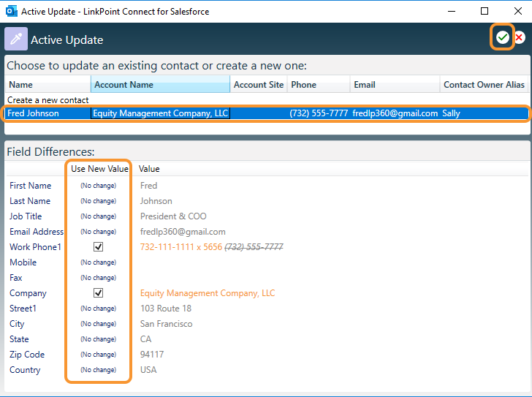Close the Active Update window
The image size is (532, 397).
(517, 11)
